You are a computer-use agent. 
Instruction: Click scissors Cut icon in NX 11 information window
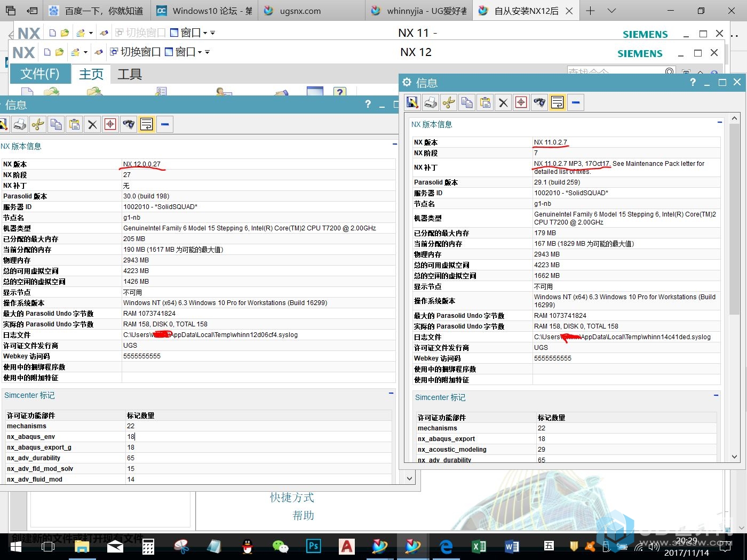tap(449, 102)
